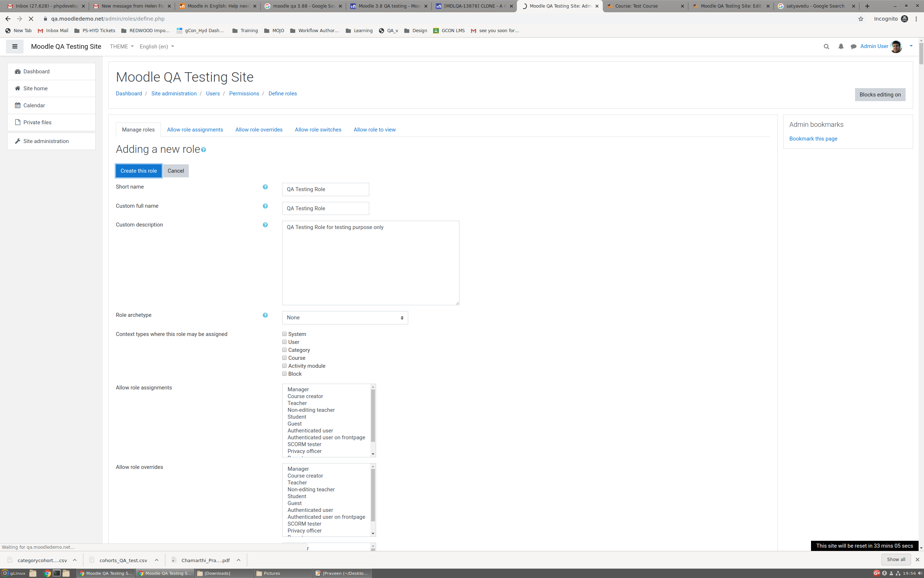Open Site administration in side navigation
Viewport: 924px width, 578px height.
pyautogui.click(x=51, y=141)
